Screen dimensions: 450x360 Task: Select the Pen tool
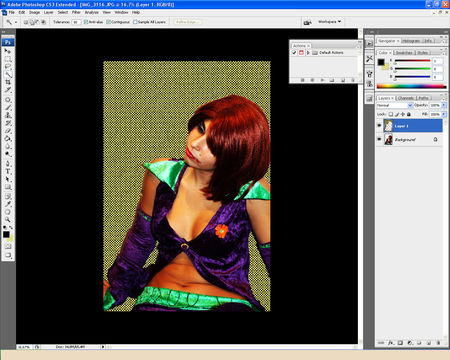point(8,164)
